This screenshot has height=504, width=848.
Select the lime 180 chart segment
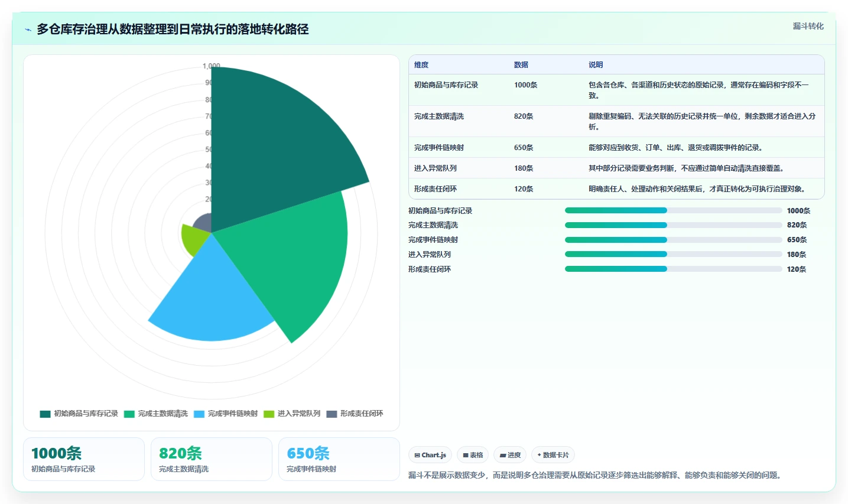[x=194, y=238]
